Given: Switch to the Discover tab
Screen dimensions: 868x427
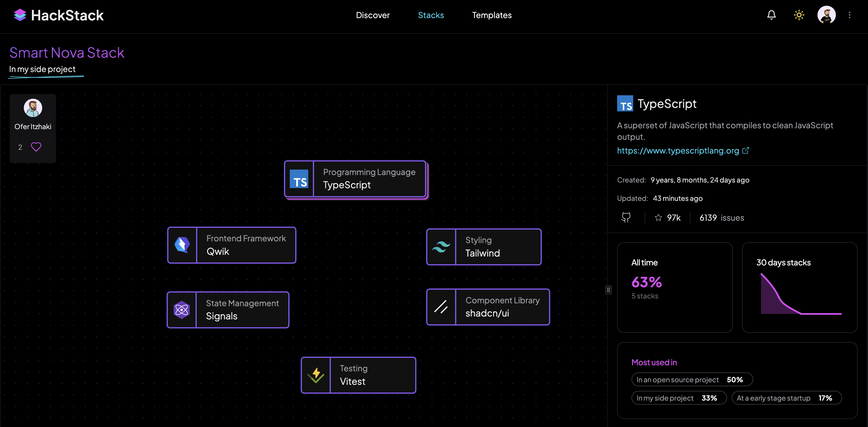Looking at the screenshot, I should pyautogui.click(x=373, y=15).
